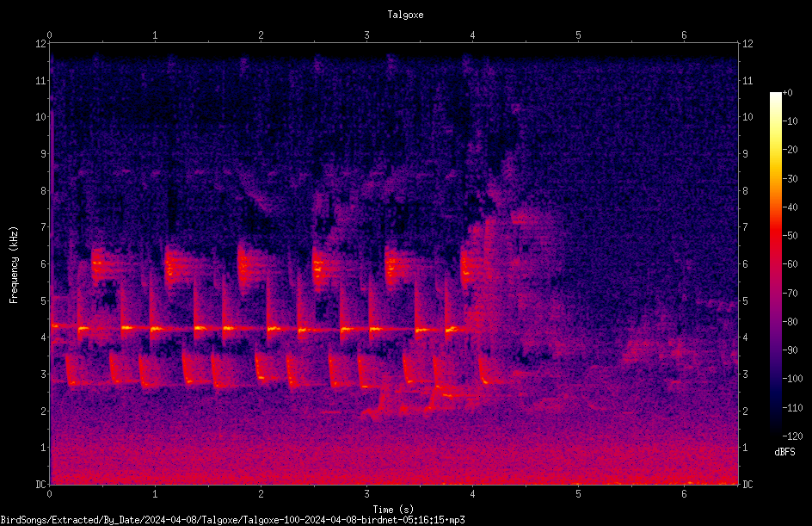Click the bright 4.2 kHz tone near 1 second

pyautogui.click(x=156, y=329)
